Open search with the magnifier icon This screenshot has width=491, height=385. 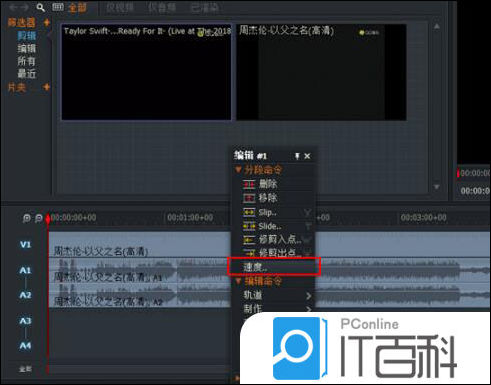(x=40, y=7)
